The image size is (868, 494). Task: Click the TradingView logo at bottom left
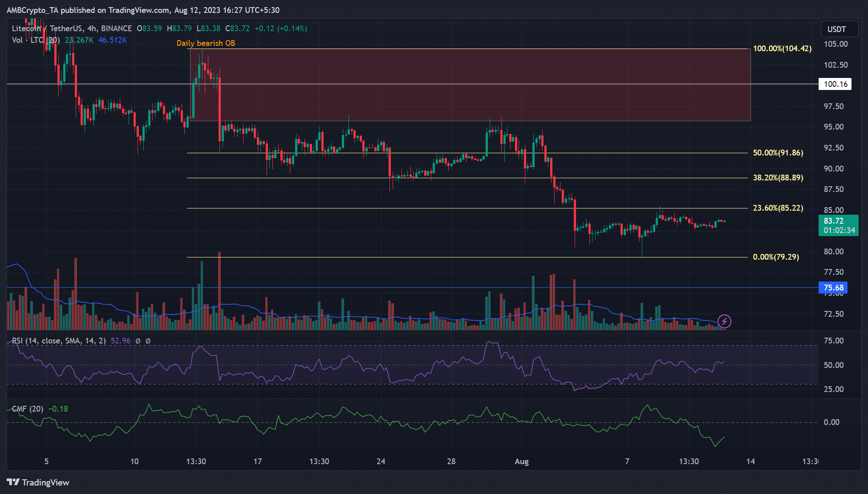click(38, 482)
